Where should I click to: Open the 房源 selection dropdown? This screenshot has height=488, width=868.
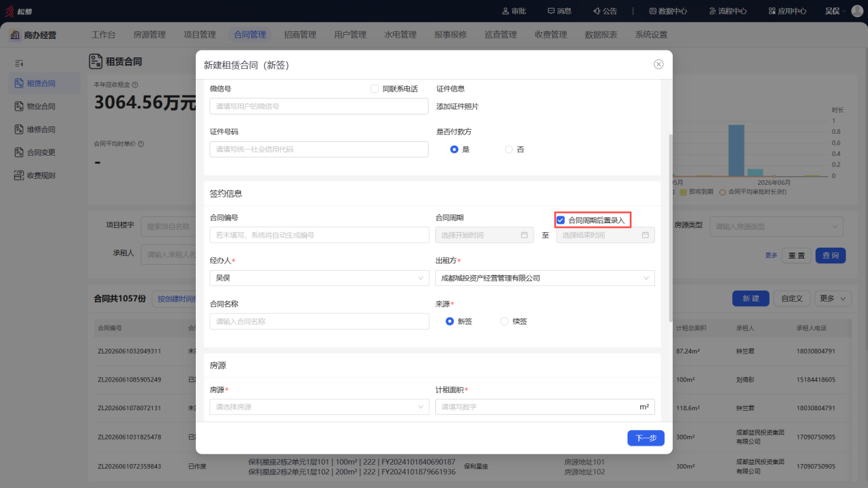click(x=319, y=407)
